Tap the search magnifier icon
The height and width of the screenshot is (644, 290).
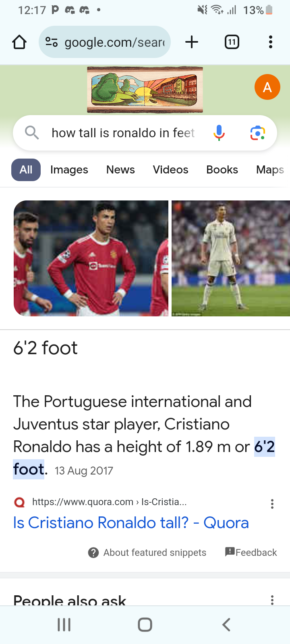pos(32,132)
